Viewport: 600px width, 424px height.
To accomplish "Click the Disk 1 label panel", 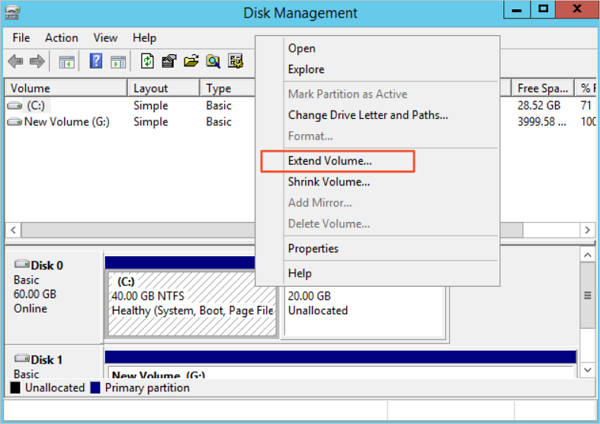I will click(x=54, y=363).
